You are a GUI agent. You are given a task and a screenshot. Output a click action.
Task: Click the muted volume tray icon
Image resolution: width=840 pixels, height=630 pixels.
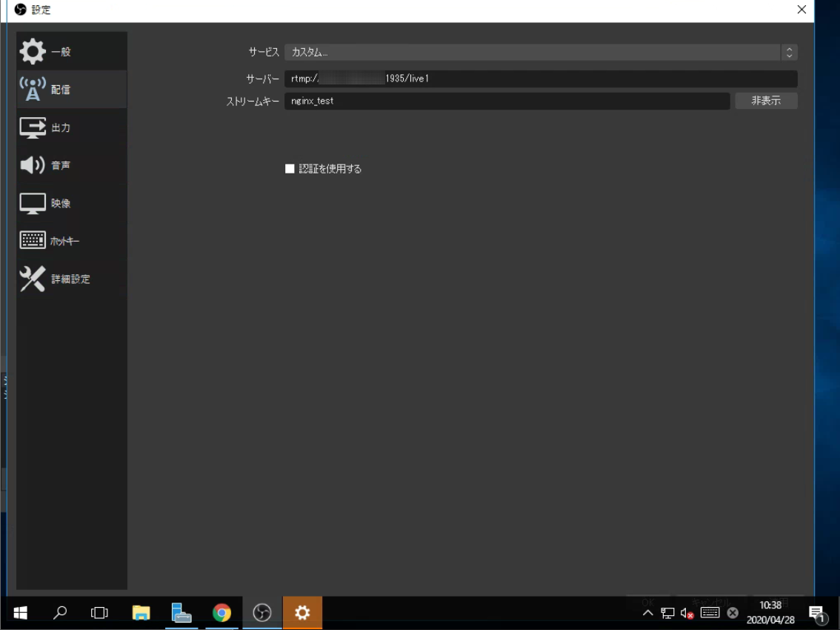687,613
